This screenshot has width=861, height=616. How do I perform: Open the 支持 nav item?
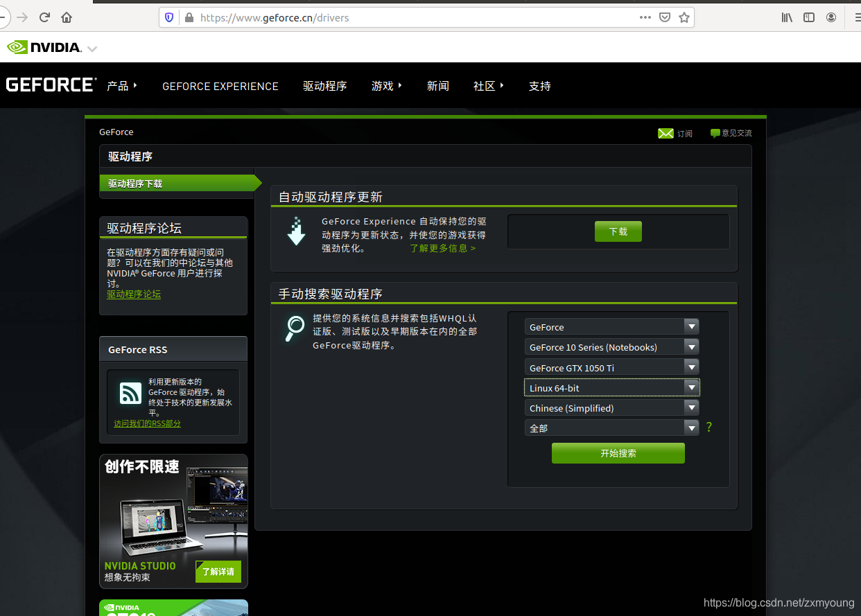coord(540,86)
